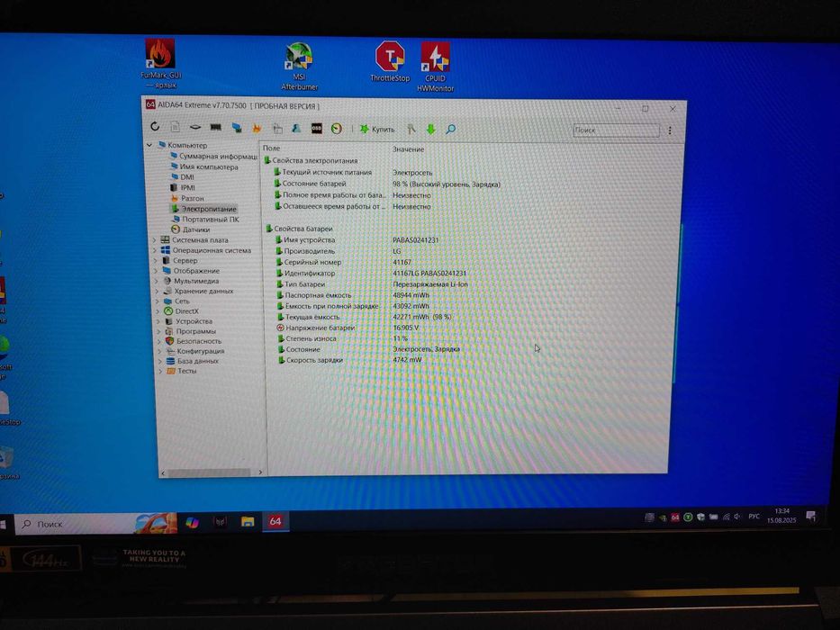Select Суммарная информация tree item
The image size is (840, 630).
coord(213,156)
